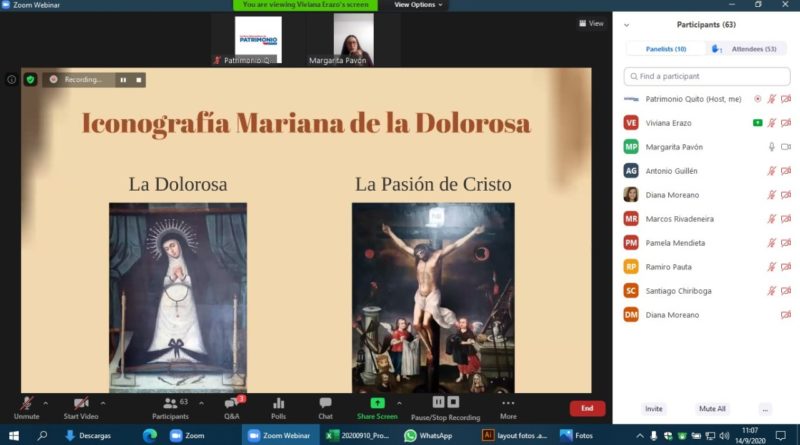Expand video options arrow next to Start Video
The width and height of the screenshot is (800, 445).
tap(103, 403)
